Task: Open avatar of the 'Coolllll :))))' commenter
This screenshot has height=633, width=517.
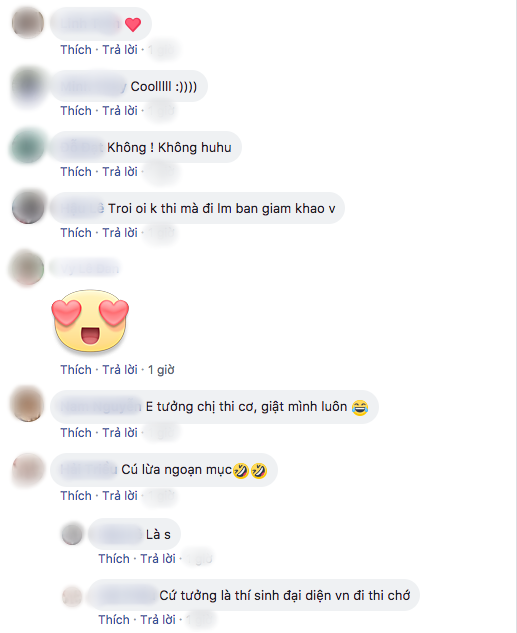Action: (27, 86)
